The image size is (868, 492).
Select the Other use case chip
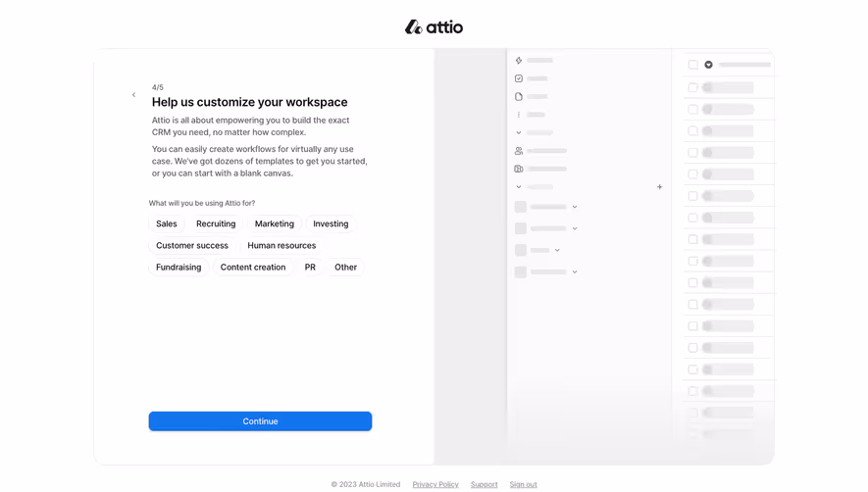pos(345,267)
